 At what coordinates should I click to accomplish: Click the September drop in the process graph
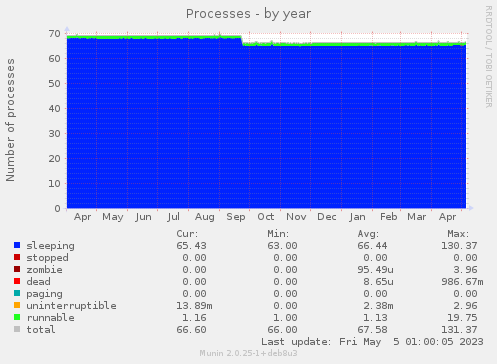(242, 40)
